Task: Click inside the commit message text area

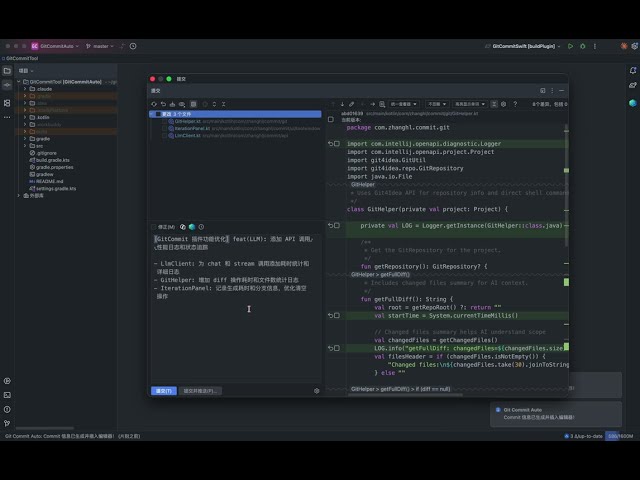Action: (236, 308)
